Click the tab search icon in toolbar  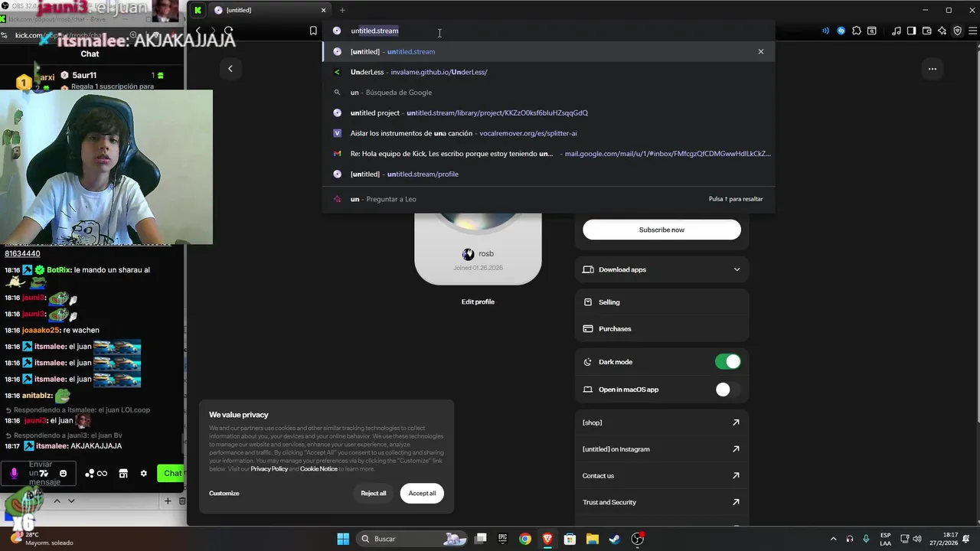click(x=872, y=31)
